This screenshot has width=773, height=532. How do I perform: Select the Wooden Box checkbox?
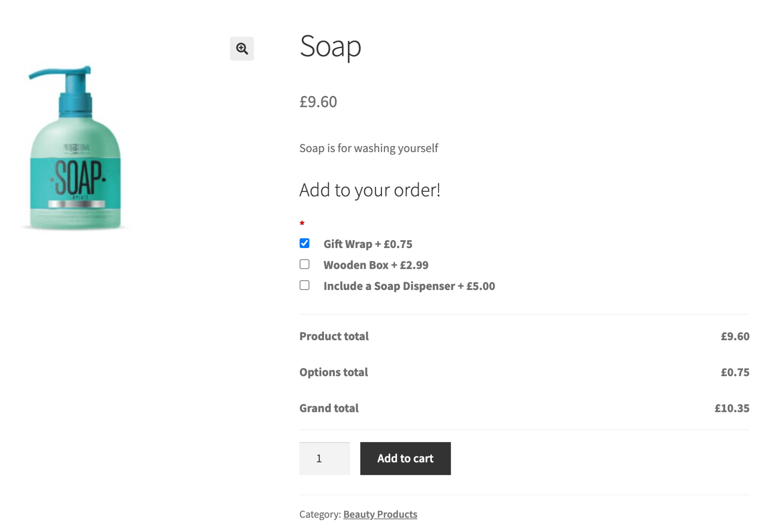pos(304,265)
